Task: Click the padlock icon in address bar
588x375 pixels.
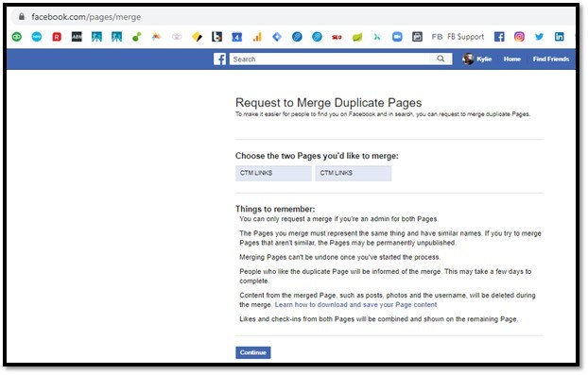Action: tap(22, 16)
